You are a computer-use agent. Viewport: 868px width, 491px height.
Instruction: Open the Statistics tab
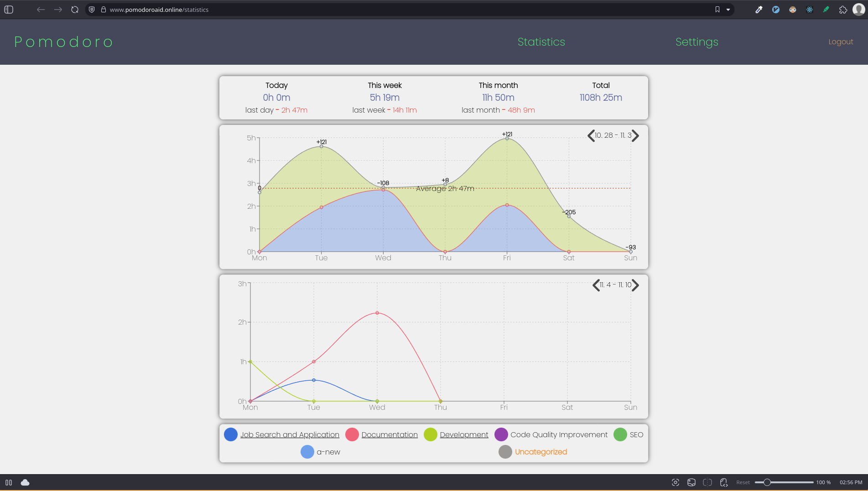point(541,42)
